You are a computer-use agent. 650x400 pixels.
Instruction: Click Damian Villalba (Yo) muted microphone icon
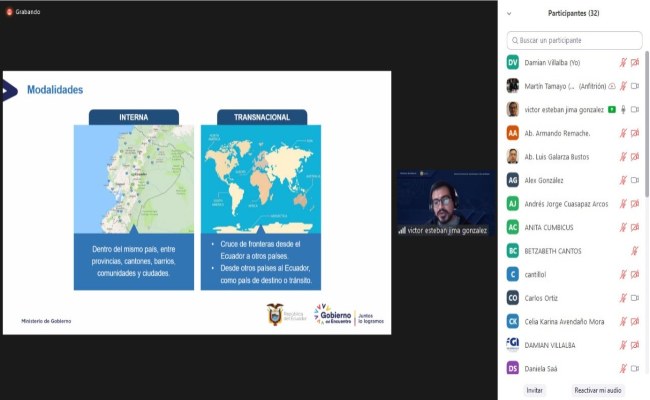point(622,62)
